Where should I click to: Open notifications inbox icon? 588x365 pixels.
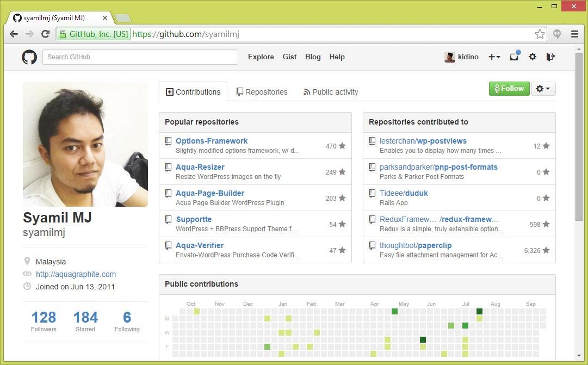[514, 56]
